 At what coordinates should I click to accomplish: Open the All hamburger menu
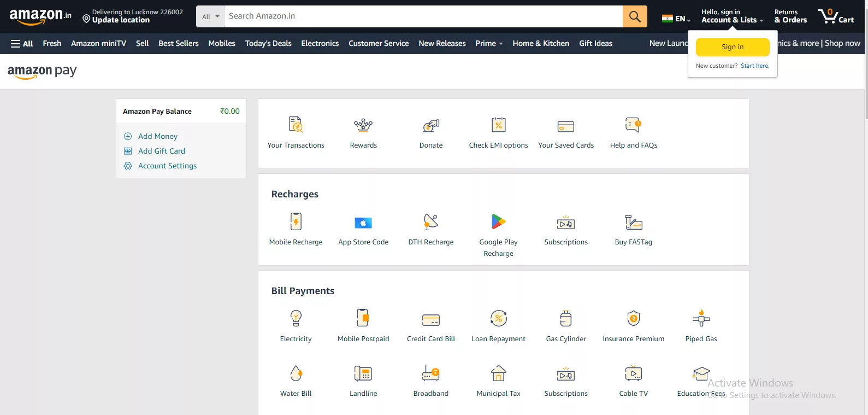[22, 44]
